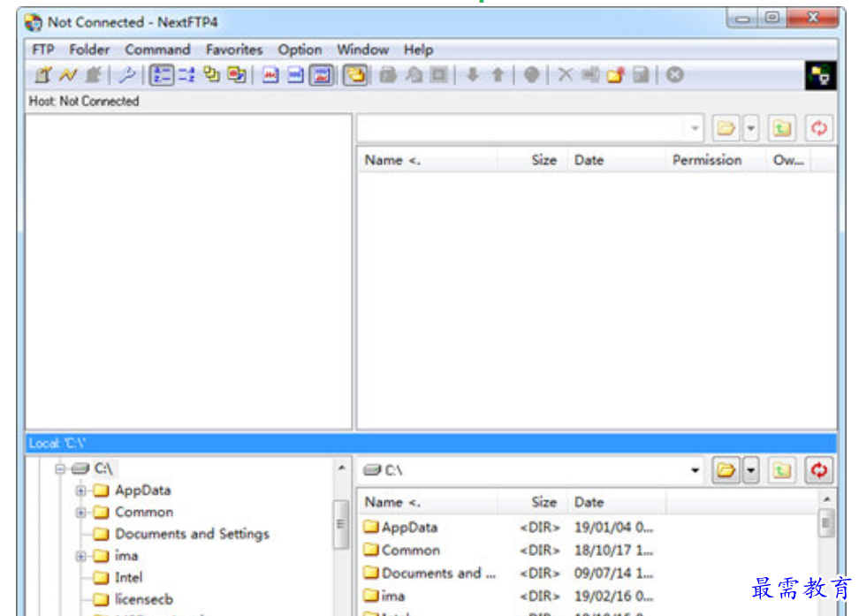The height and width of the screenshot is (616, 859).
Task: Set binary transfer mode icon
Action: (295, 75)
